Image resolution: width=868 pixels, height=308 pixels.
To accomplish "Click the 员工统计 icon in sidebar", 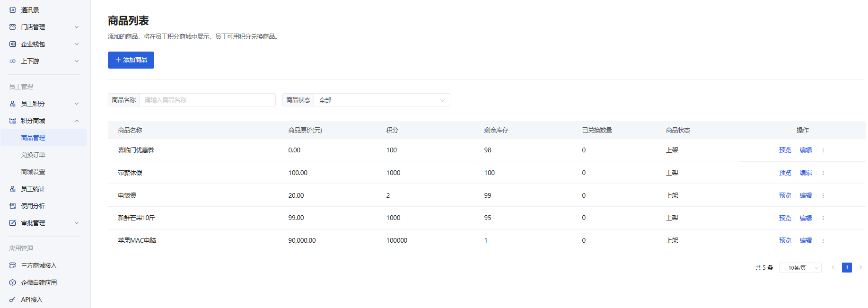I will click(x=13, y=189).
